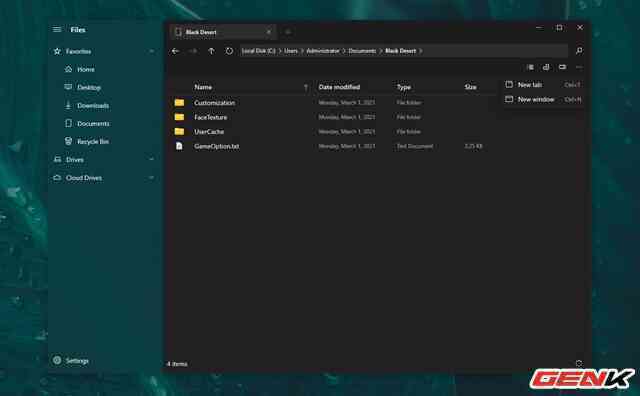
Task: Navigate forward with the right arrow
Action: (x=193, y=51)
